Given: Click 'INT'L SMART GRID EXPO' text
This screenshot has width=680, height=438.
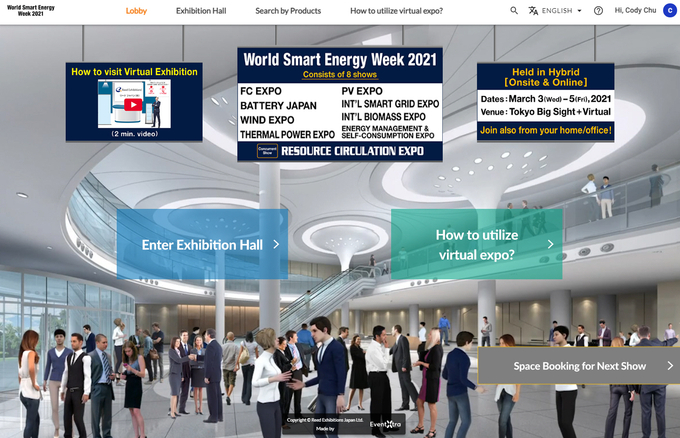Looking at the screenshot, I should tap(390, 104).
